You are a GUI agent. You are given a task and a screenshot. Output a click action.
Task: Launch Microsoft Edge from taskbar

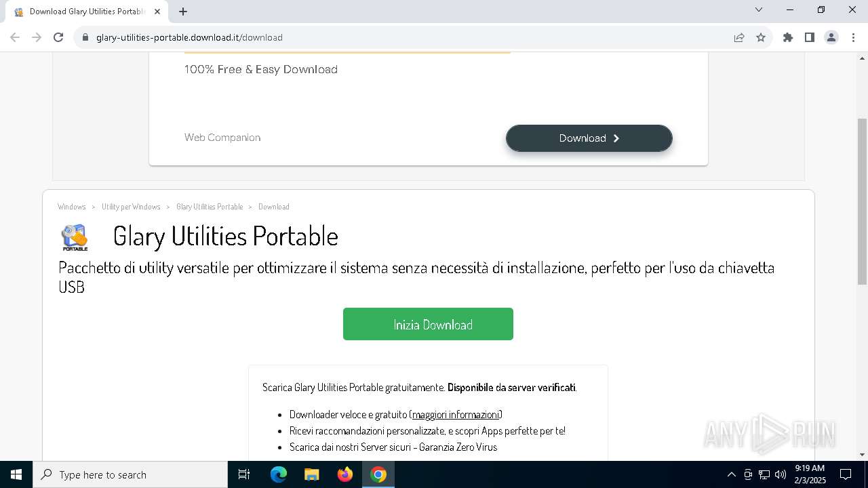pos(279,474)
